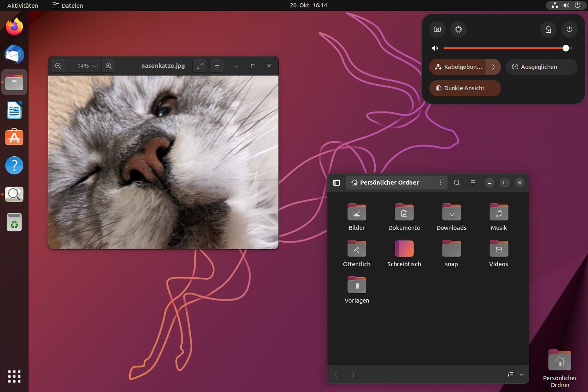588x392 pixels.
Task: Open the Dateien app menu in top bar
Action: click(68, 5)
